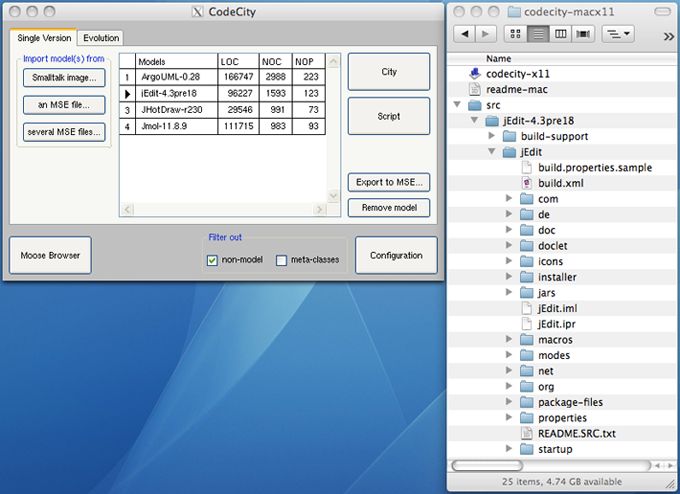Click Export to MSE button
Screen dimensions: 680x494
click(x=389, y=182)
